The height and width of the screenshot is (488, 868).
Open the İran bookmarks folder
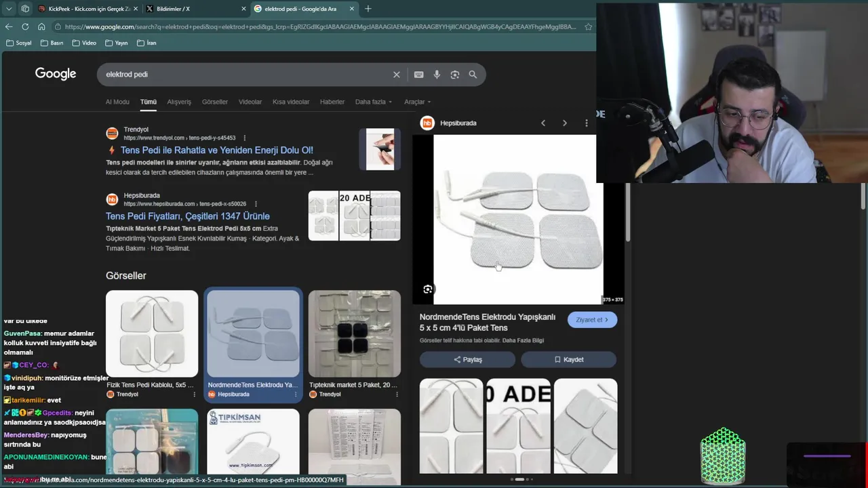pyautogui.click(x=146, y=43)
